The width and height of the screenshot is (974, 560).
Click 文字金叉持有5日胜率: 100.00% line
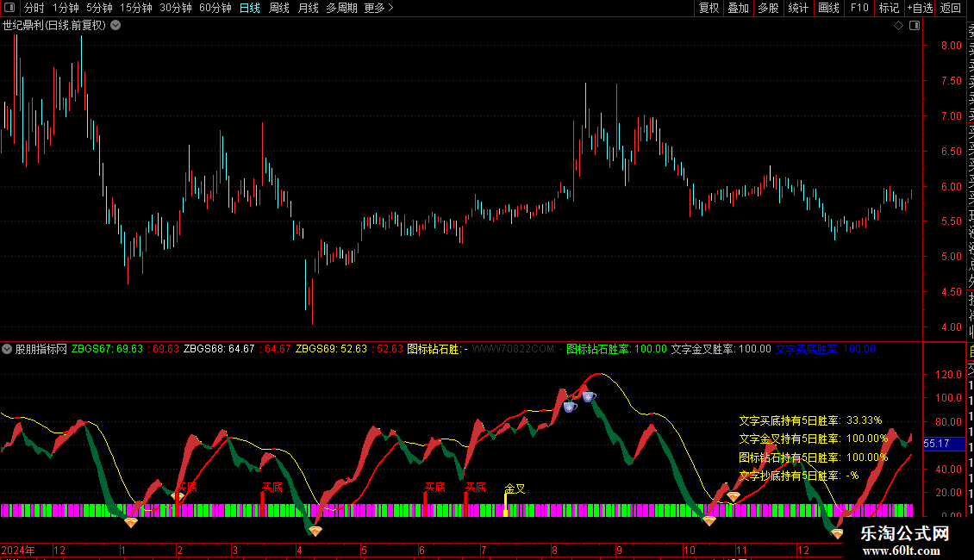click(x=813, y=439)
